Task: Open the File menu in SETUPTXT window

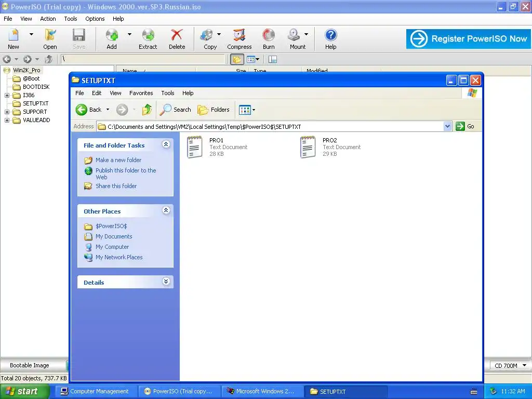Action: coord(79,93)
